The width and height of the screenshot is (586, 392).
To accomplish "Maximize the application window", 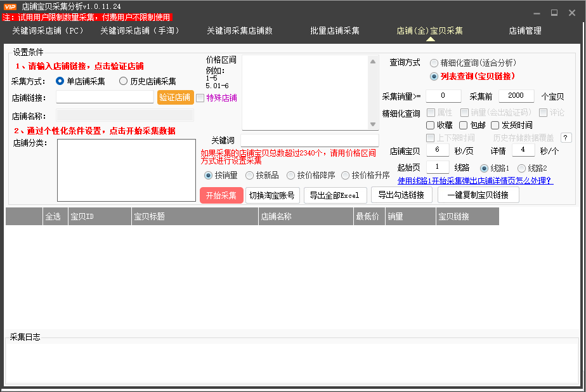I will click(554, 13).
